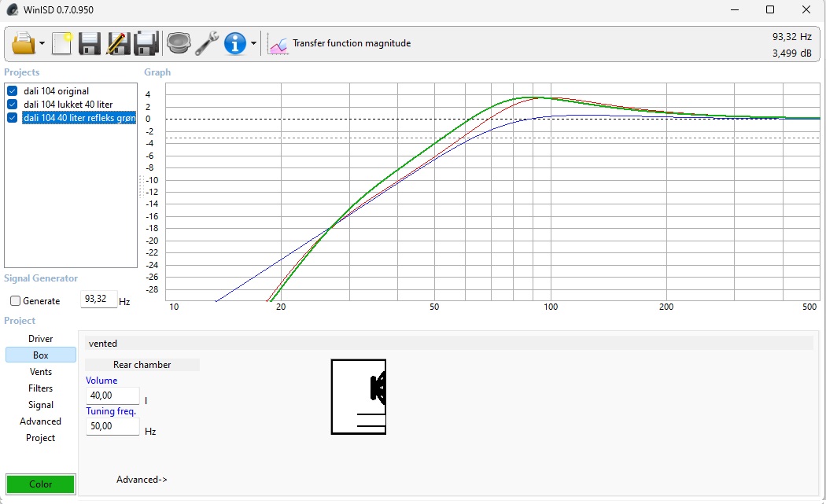Viewport: 826px width, 504px height.
Task: Uncheck dali 104 lukket 40 liter
Action: (12, 105)
